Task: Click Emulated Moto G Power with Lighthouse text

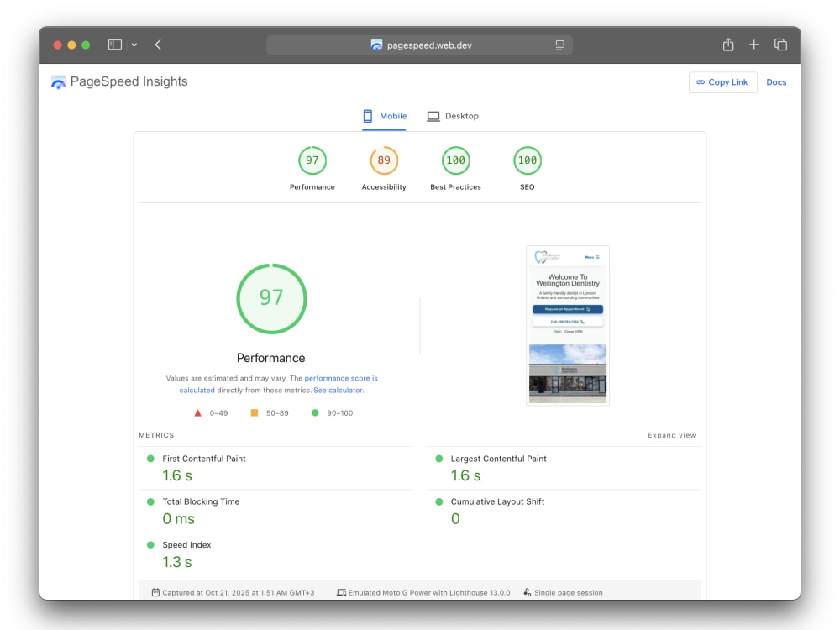Action: [429, 593]
